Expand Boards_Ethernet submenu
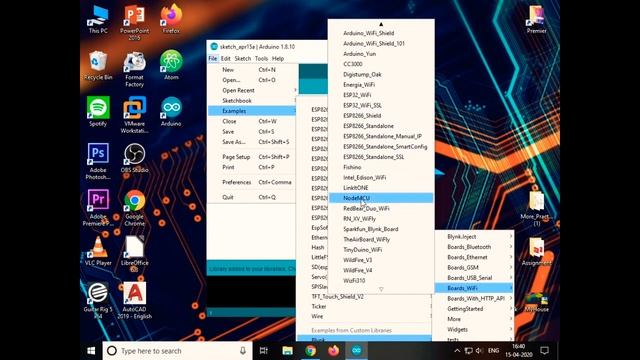The height and width of the screenshot is (360, 640). (x=474, y=257)
